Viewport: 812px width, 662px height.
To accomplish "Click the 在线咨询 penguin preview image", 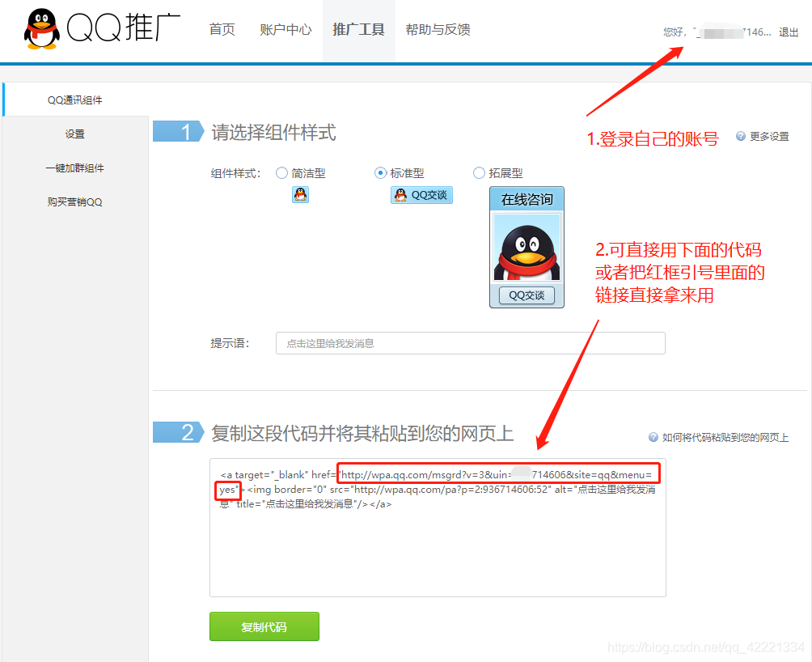I will pyautogui.click(x=527, y=247).
